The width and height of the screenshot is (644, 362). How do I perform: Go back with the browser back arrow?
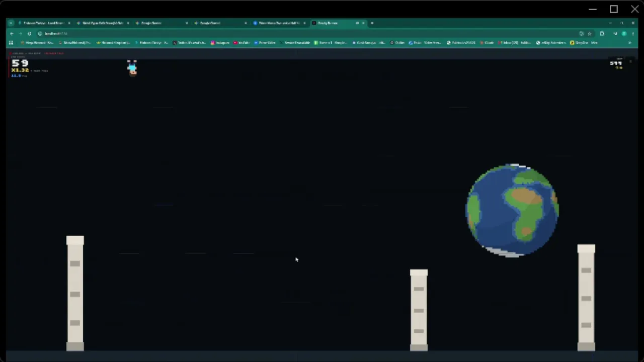[12, 34]
